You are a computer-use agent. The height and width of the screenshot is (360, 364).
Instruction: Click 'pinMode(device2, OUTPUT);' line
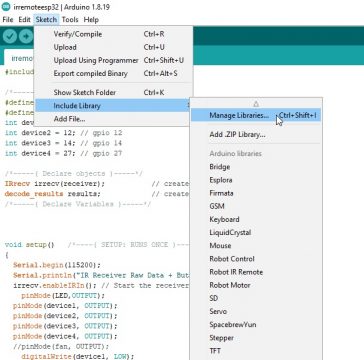click(x=65, y=316)
